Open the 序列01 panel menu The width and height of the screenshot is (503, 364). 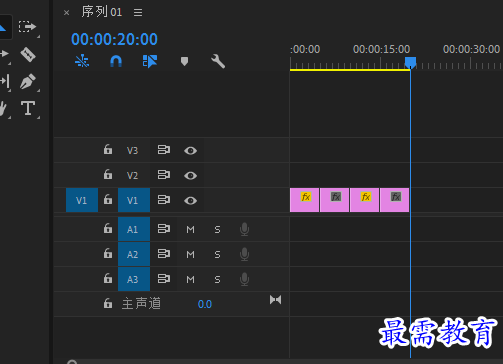coord(138,13)
